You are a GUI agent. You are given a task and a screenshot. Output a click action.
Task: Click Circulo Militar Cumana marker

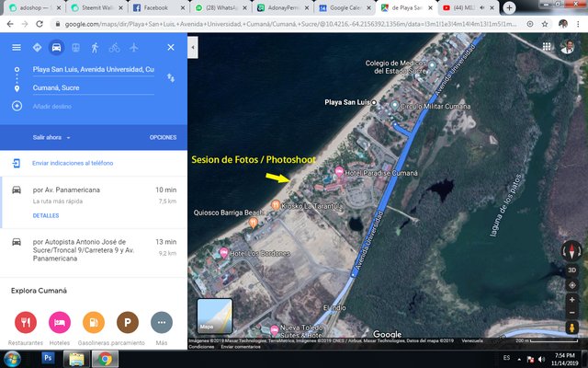pos(394,106)
